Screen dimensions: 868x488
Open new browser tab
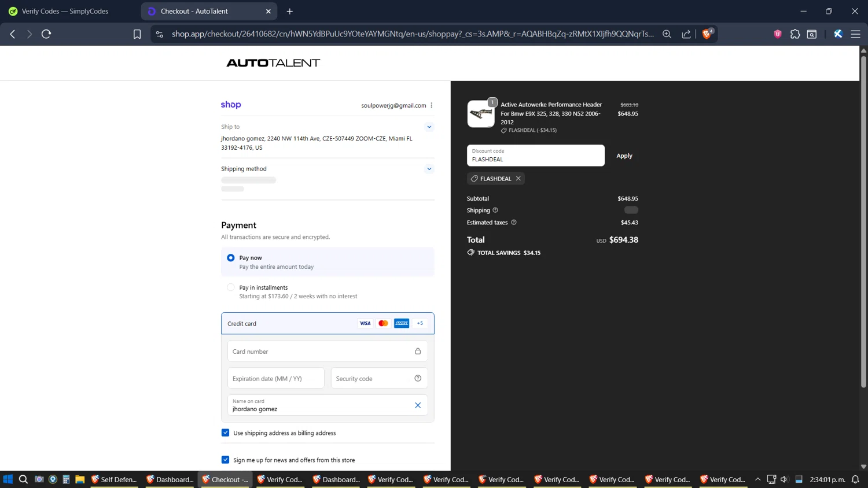point(290,11)
